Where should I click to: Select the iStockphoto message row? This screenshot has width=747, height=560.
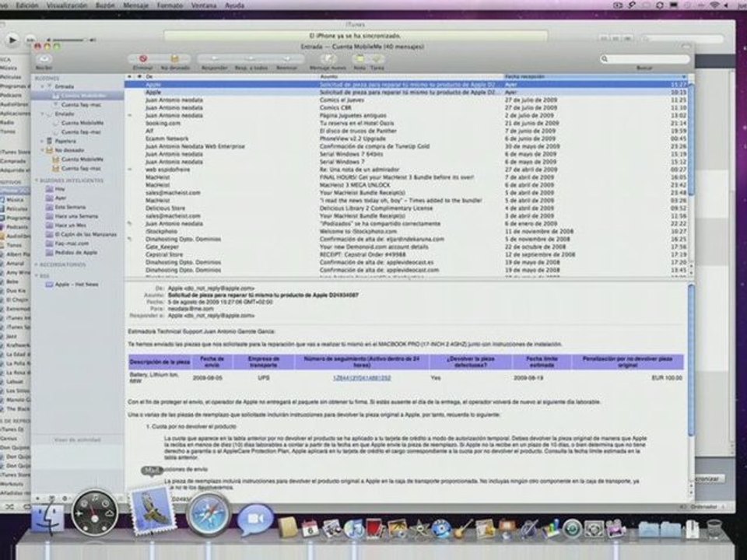point(406,232)
